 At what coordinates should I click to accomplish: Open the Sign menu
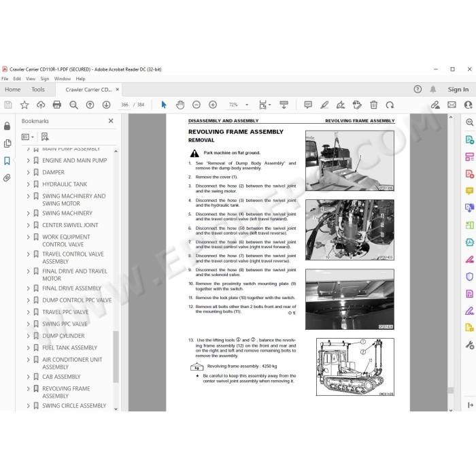(45, 79)
